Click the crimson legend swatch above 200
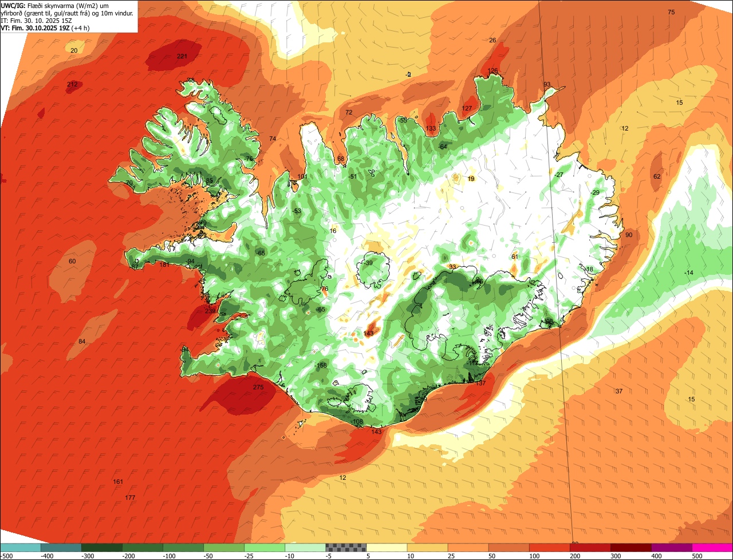 tap(590, 547)
